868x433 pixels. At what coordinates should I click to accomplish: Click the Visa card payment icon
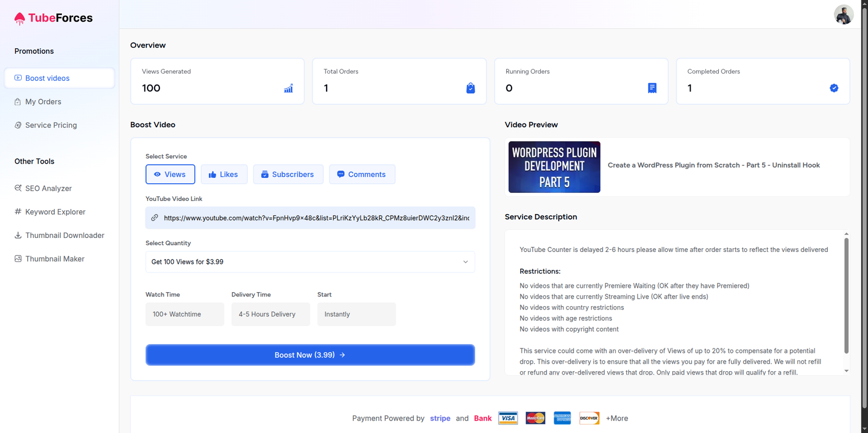[x=508, y=418]
